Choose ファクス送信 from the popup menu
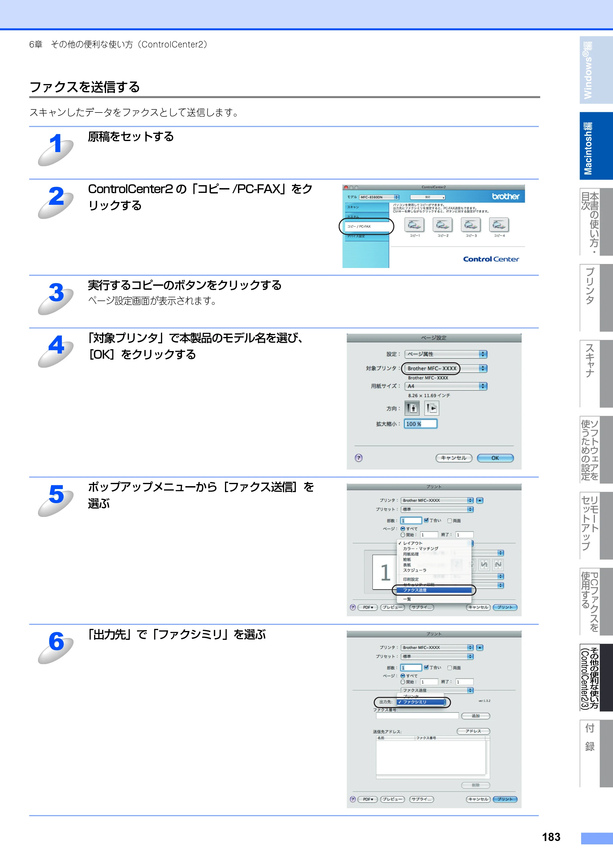The height and width of the screenshot is (868, 613). click(x=434, y=590)
